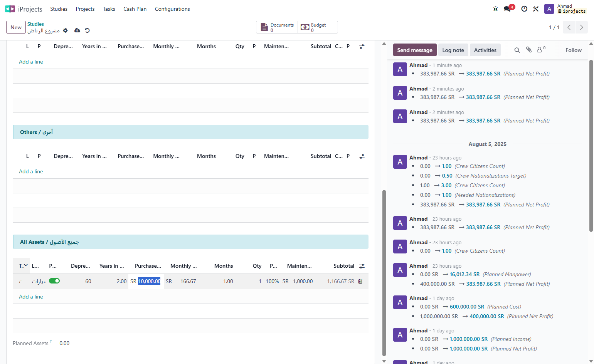This screenshot has height=364, width=594.
Task: Click the Others / أخرى section header
Action: (x=190, y=132)
